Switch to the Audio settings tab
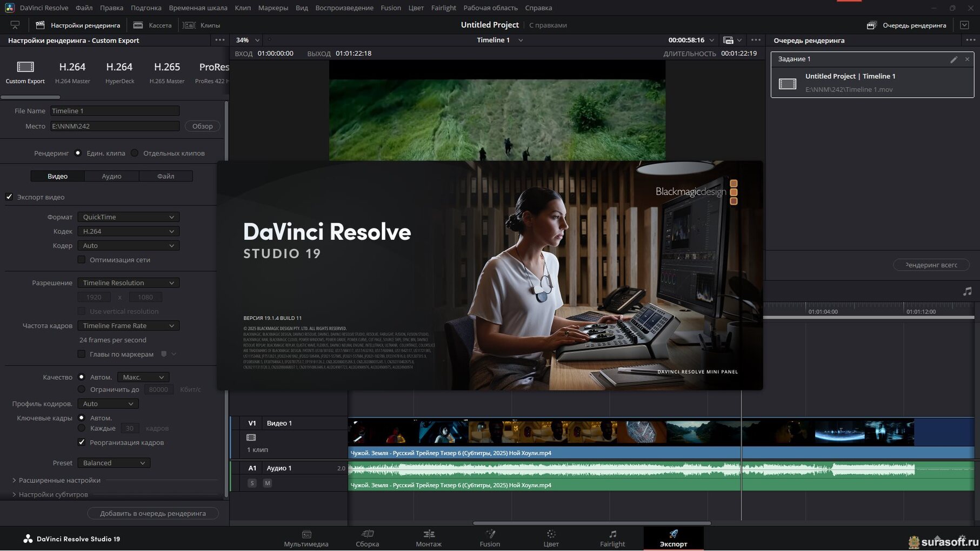 tap(111, 176)
